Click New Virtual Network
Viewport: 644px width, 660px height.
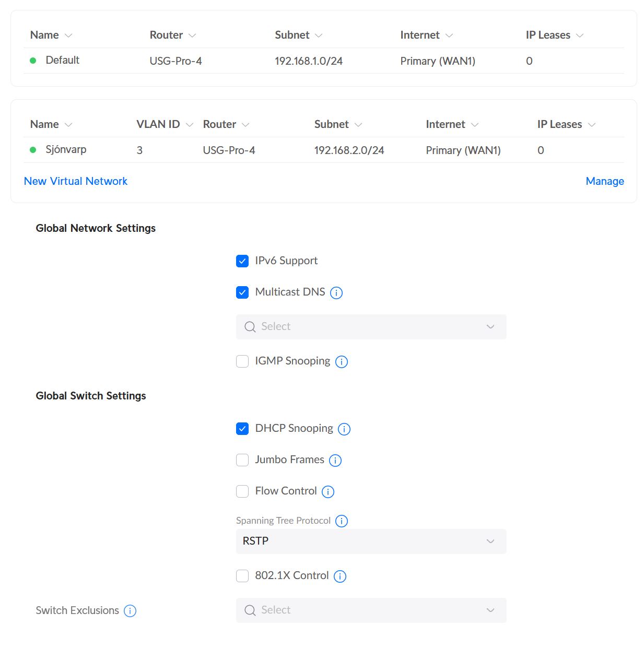(x=75, y=181)
